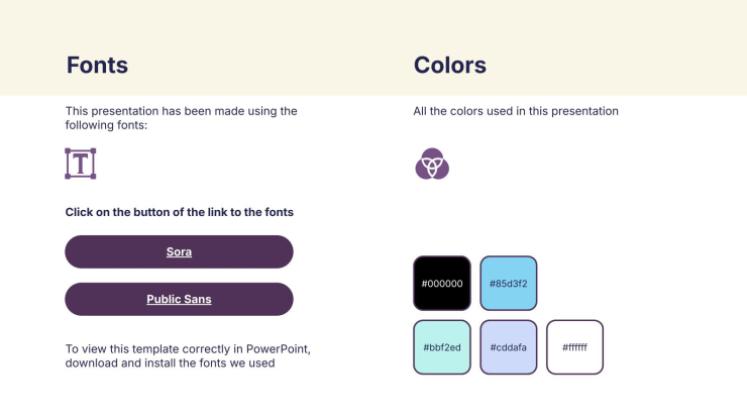Click the overlapping circles color icon
Image resolution: width=747 pixels, height=420 pixels.
tap(432, 163)
